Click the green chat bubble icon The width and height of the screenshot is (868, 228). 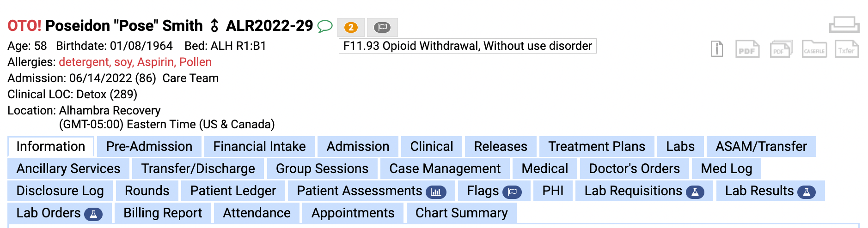pos(325,26)
